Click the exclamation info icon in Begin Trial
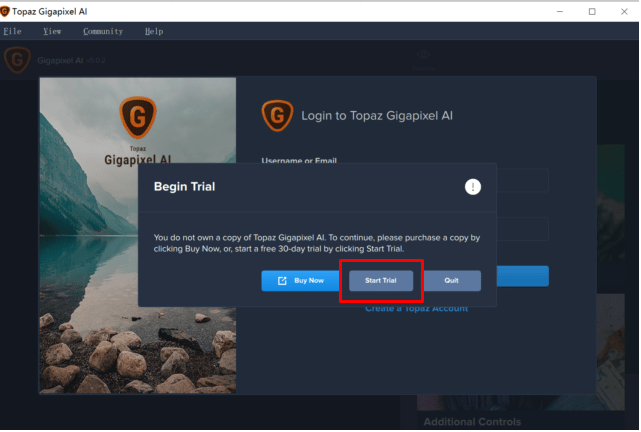Screen dimensions: 641x432 click(473, 187)
